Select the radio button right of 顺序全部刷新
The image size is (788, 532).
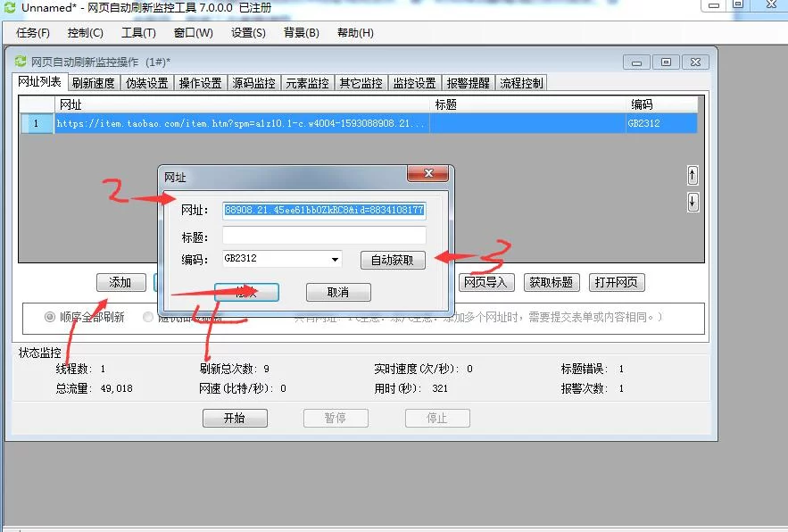pos(148,317)
